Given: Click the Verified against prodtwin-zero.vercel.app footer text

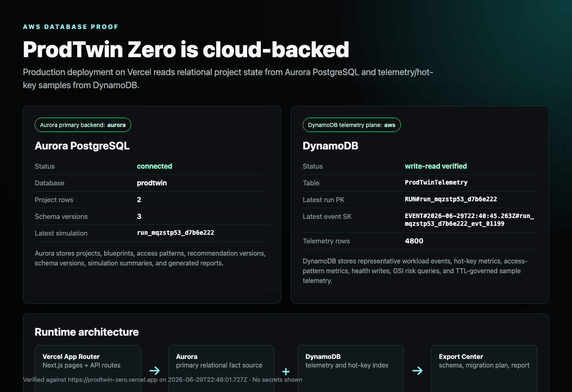Looking at the screenshot, I should (x=163, y=380).
